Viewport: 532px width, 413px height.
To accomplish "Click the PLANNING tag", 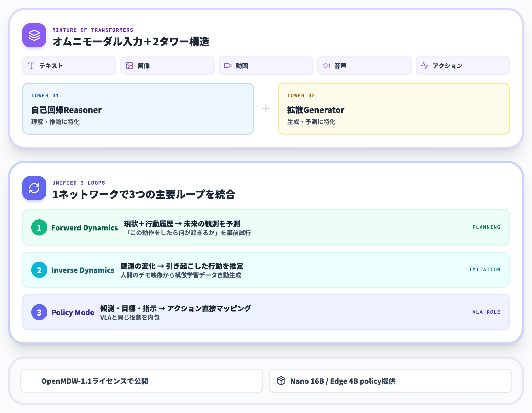I will click(486, 227).
